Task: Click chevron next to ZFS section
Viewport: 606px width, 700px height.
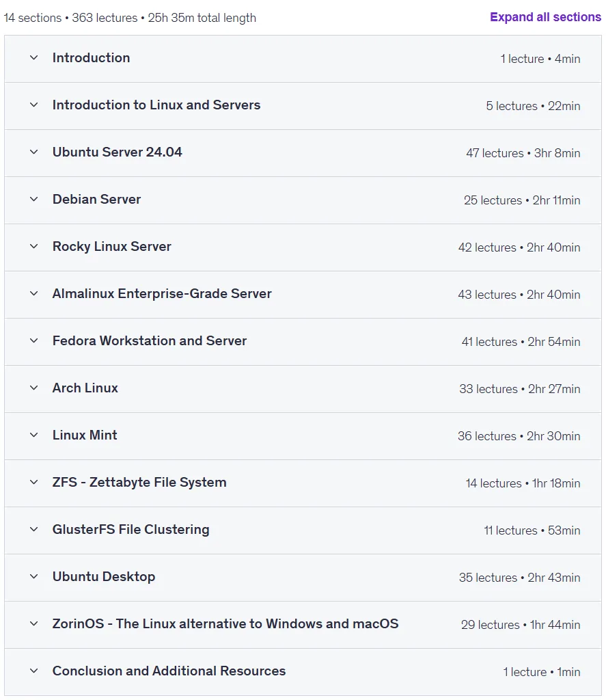Action: coord(34,482)
